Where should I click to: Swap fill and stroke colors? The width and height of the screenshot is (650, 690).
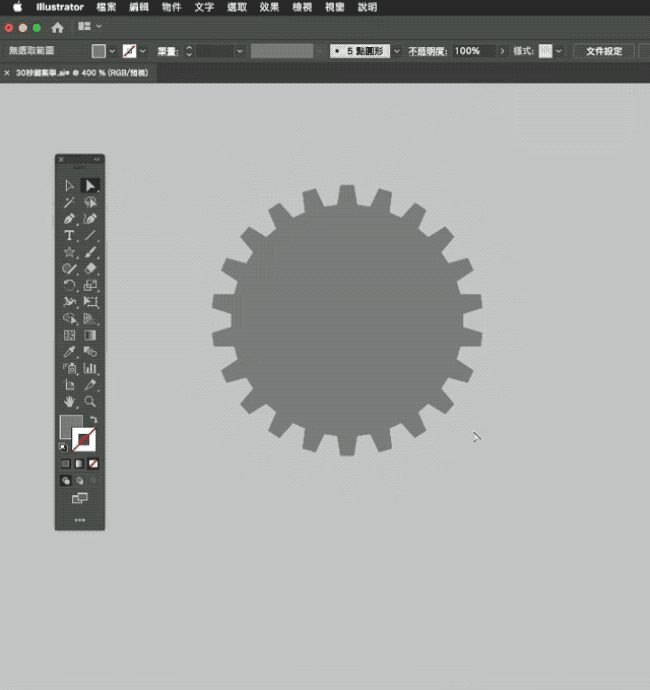(x=93, y=420)
